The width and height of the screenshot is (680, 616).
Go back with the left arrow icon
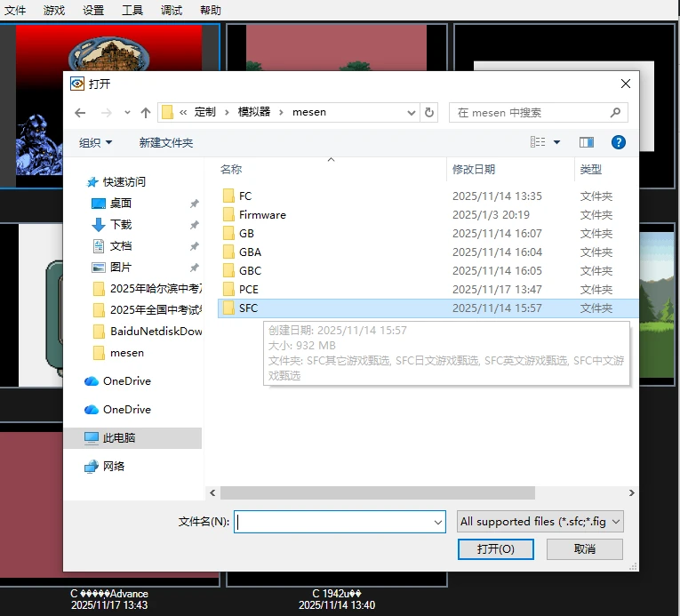point(80,113)
